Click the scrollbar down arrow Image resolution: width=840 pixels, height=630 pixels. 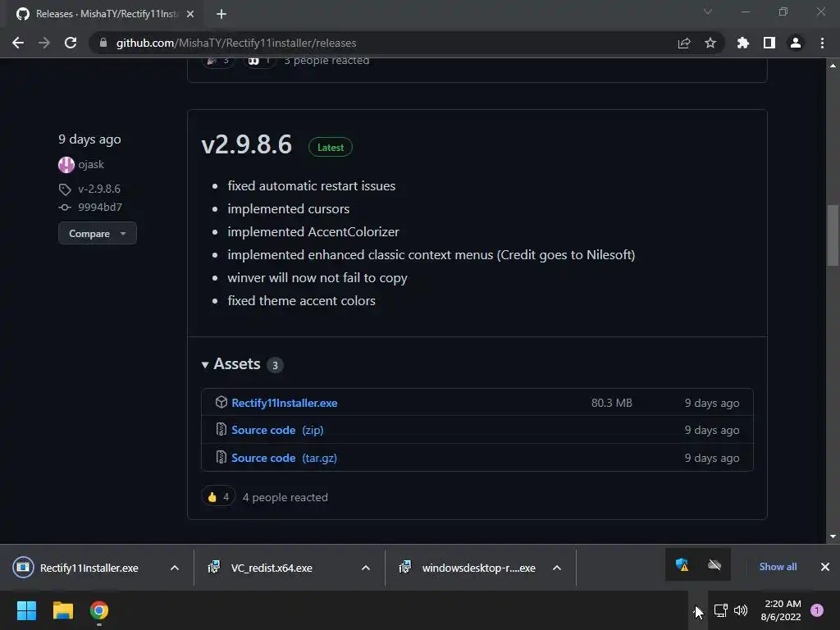pos(833,536)
